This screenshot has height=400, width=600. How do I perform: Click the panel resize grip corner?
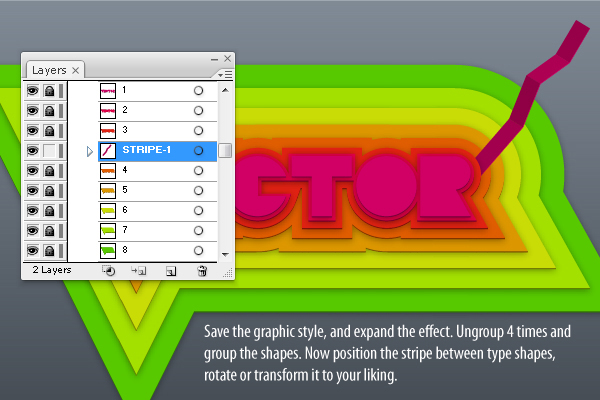point(228,273)
